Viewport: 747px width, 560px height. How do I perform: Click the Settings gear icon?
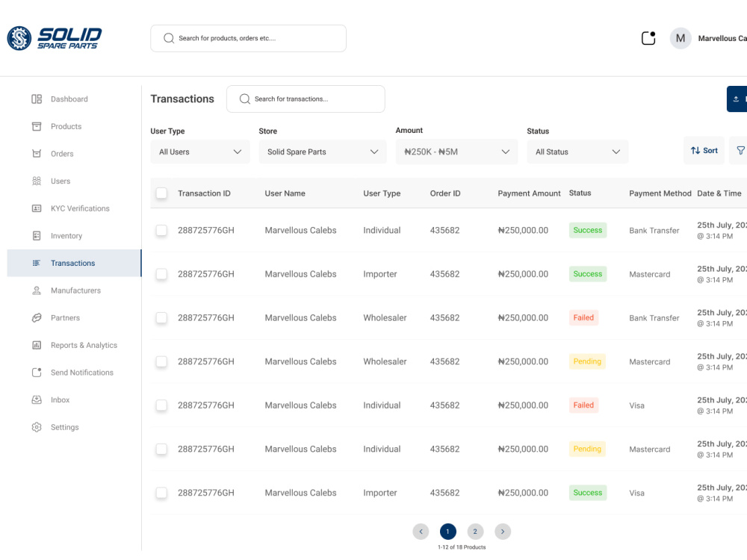coord(37,427)
